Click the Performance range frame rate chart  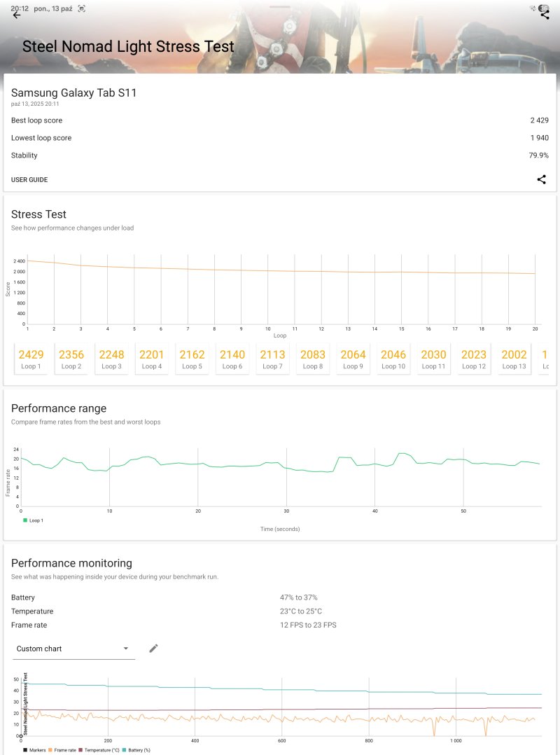280,476
